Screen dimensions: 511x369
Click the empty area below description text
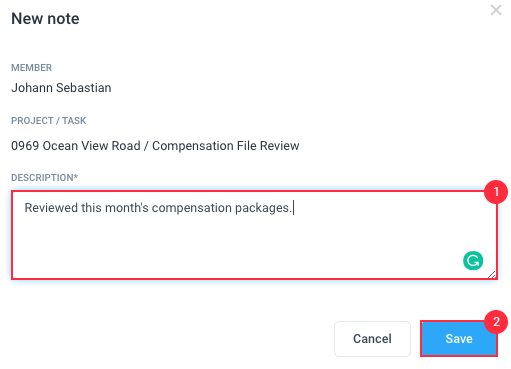click(x=233, y=248)
